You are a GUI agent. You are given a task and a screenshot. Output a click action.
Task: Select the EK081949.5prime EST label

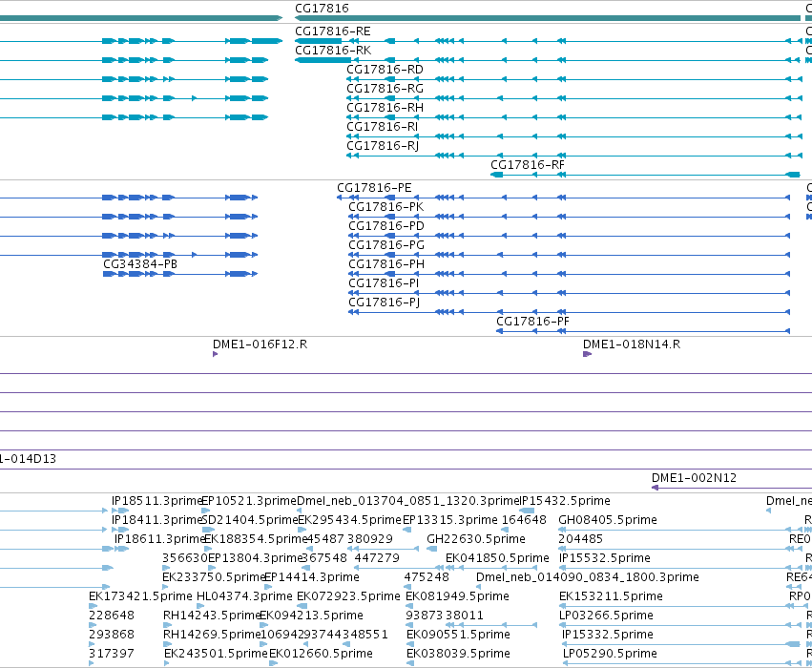(457, 596)
